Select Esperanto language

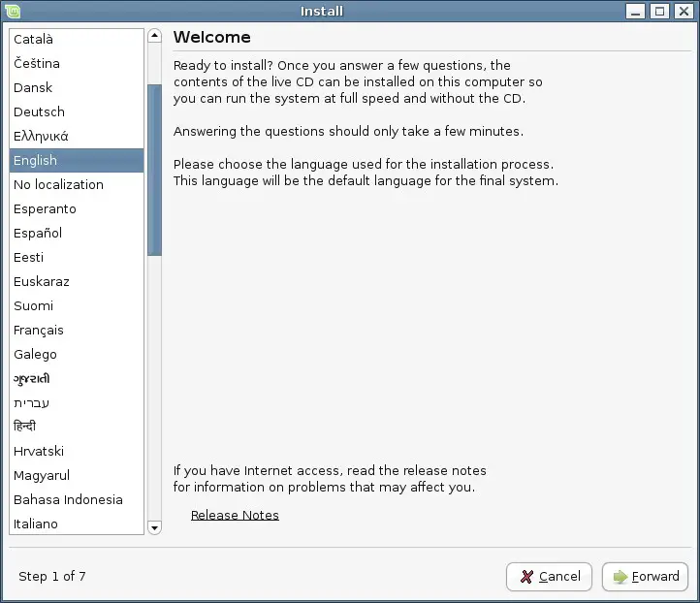77,208
